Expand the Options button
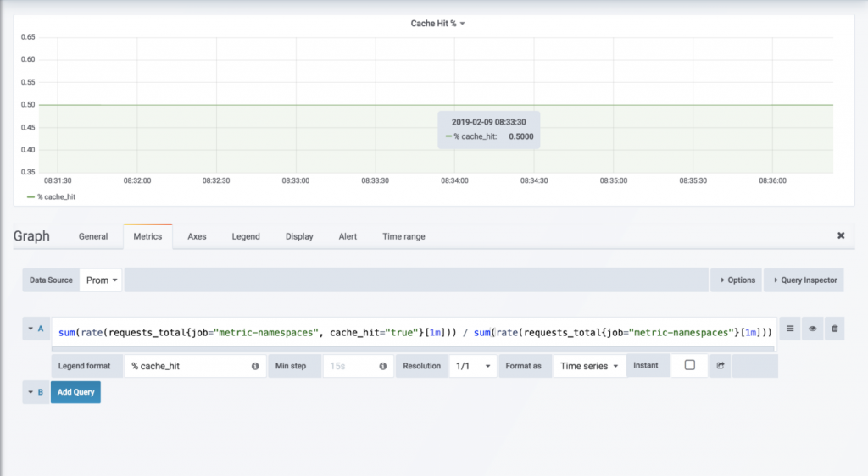 [736, 280]
